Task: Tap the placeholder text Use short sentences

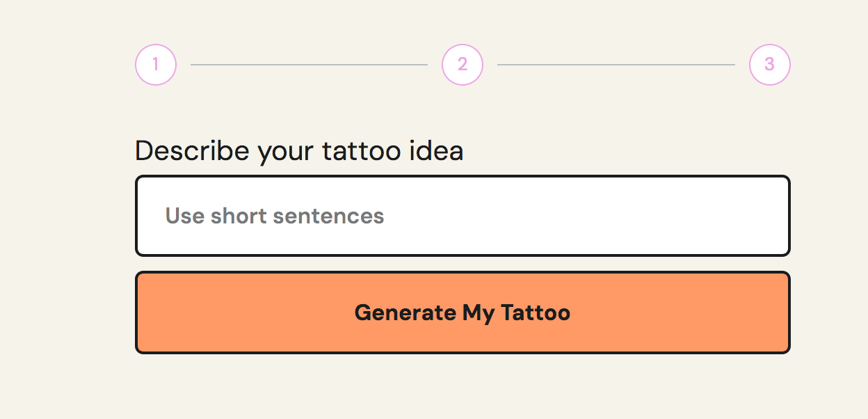Action: click(x=273, y=216)
